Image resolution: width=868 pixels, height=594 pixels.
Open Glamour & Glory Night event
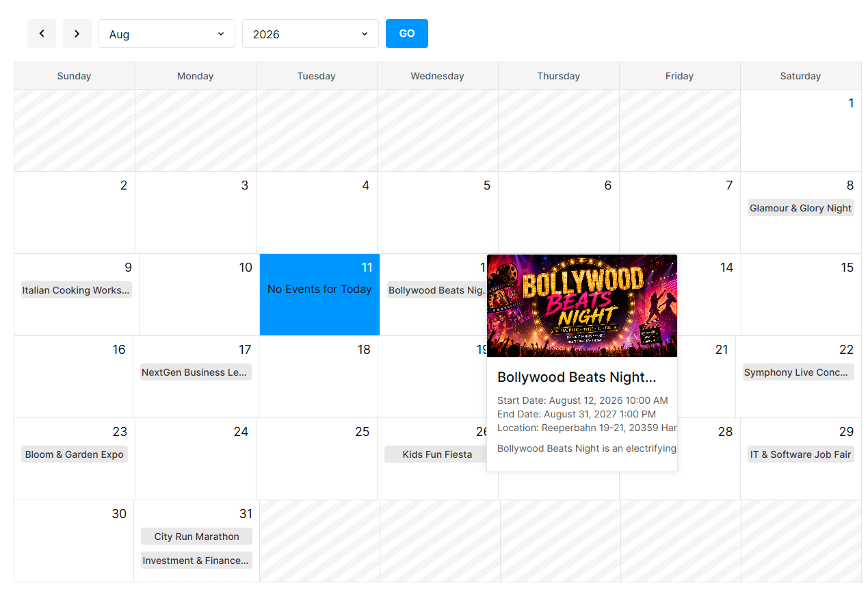pos(801,208)
